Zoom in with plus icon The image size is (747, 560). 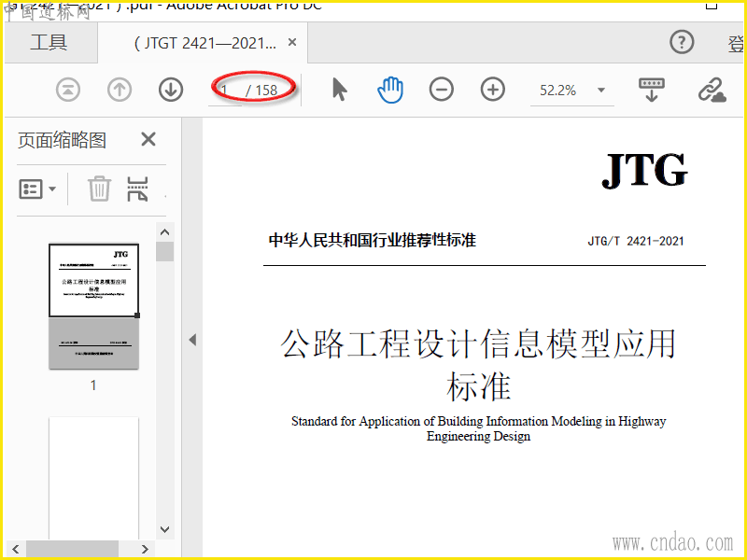tap(493, 90)
